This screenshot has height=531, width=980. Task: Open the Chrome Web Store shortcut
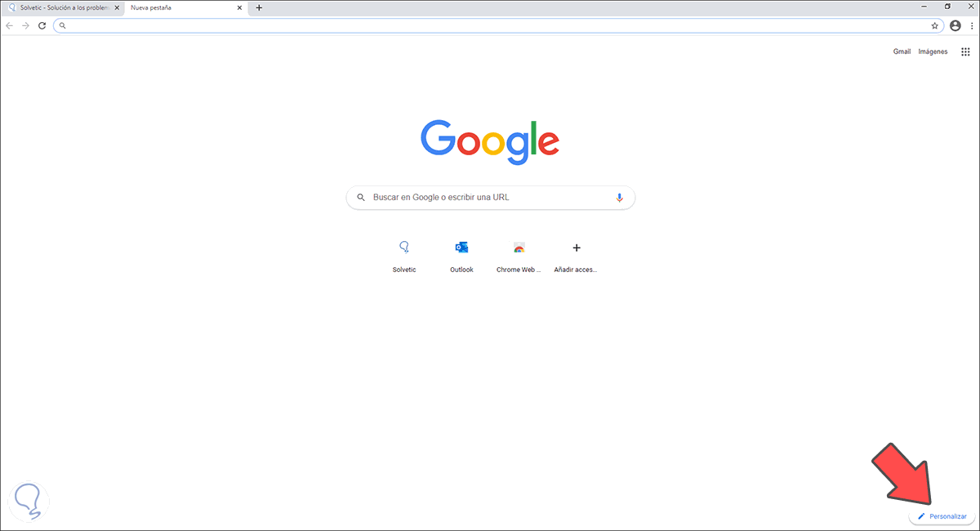point(519,256)
